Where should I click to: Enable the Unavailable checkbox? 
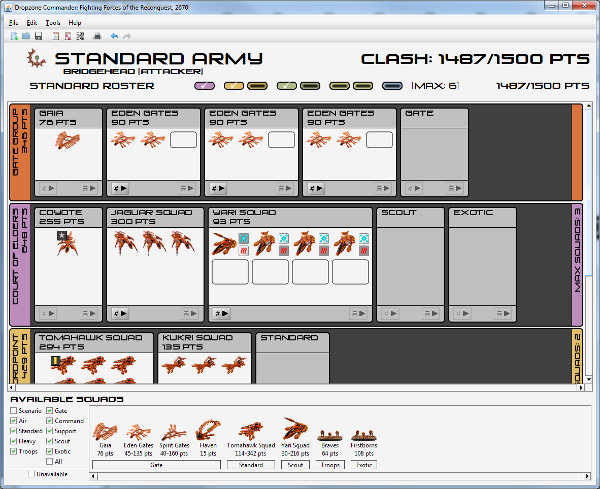(x=32, y=474)
